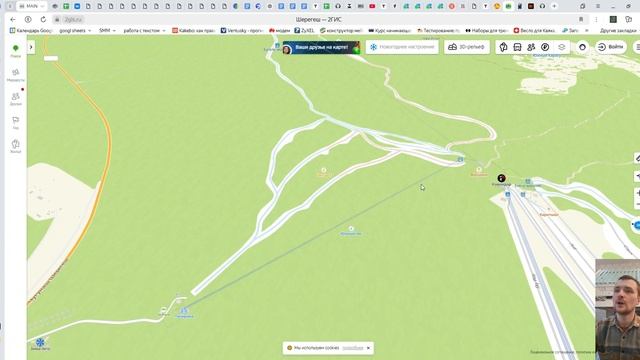Switch to the YouTube tab
Image resolution: width=640 pixels, height=360 pixels.
coord(372,6)
